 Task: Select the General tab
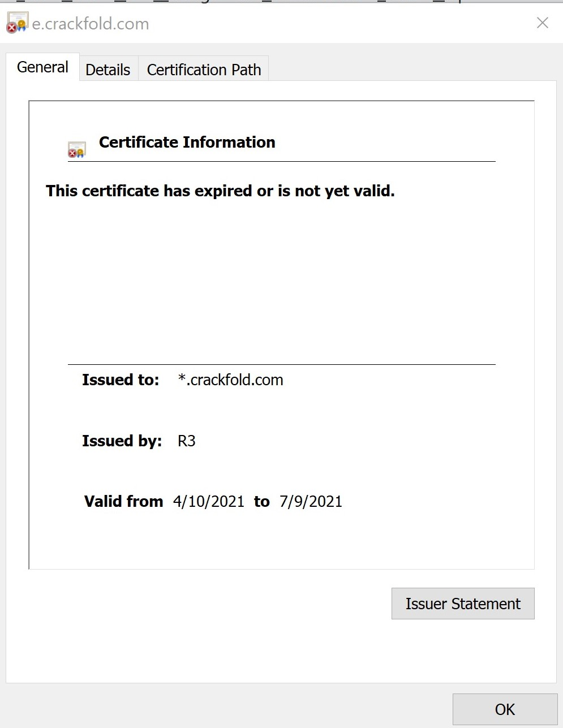tap(42, 67)
